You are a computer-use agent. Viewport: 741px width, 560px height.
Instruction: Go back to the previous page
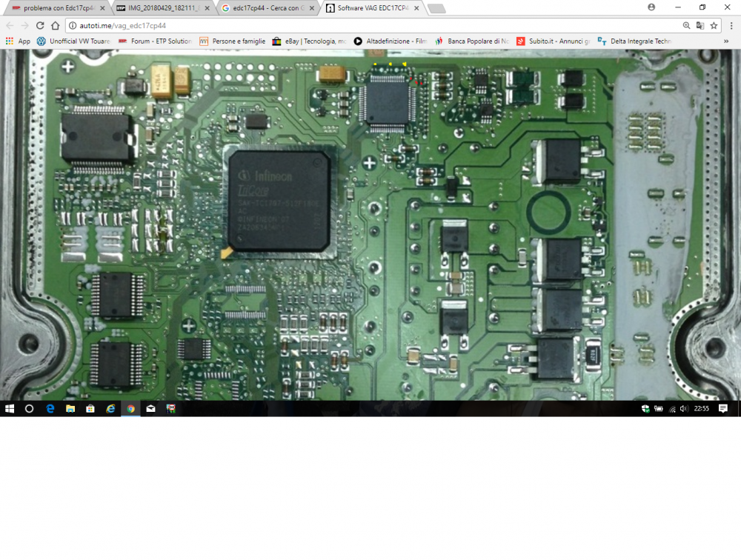pos(10,25)
